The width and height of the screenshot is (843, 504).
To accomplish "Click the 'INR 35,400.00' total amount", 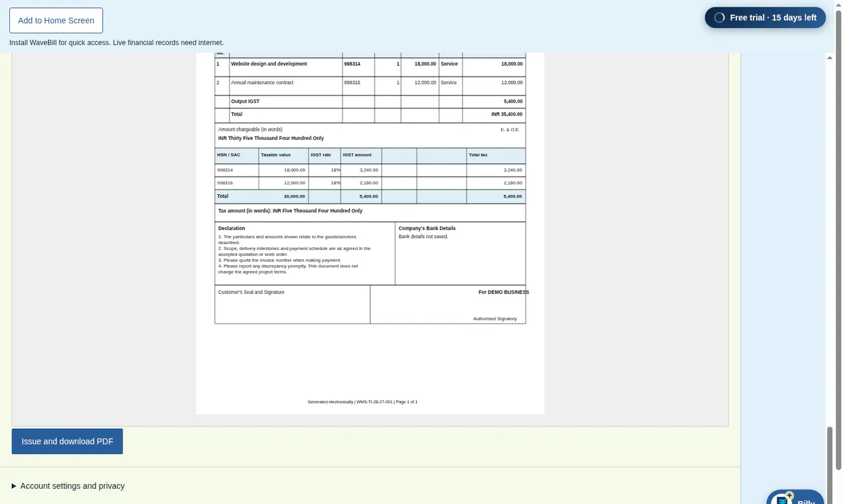I will (x=506, y=114).
